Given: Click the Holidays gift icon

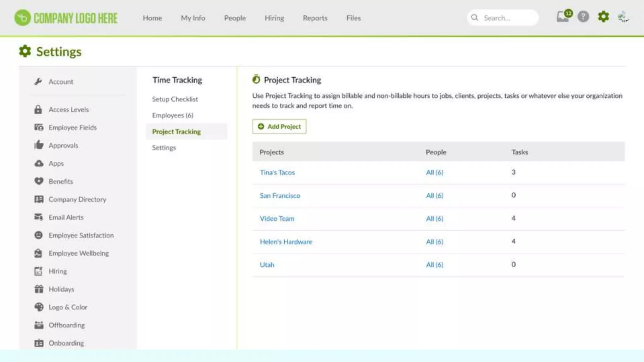Looking at the screenshot, I should point(39,289).
